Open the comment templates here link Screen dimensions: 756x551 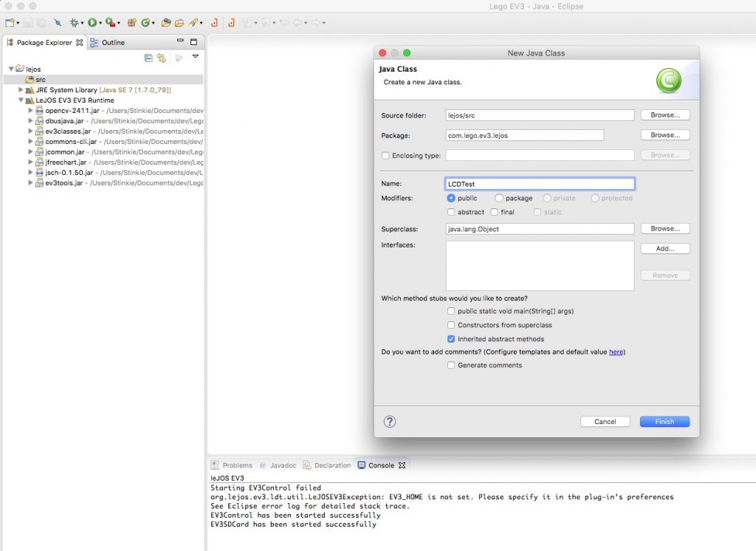pyautogui.click(x=616, y=352)
